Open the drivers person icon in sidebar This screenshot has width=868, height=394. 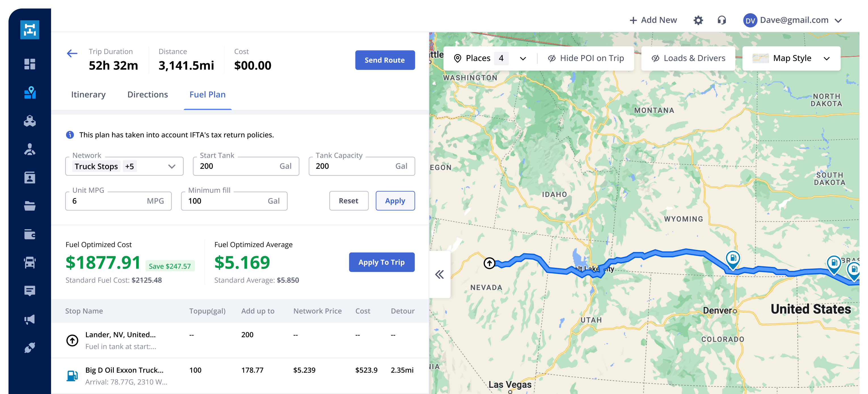coord(30,149)
